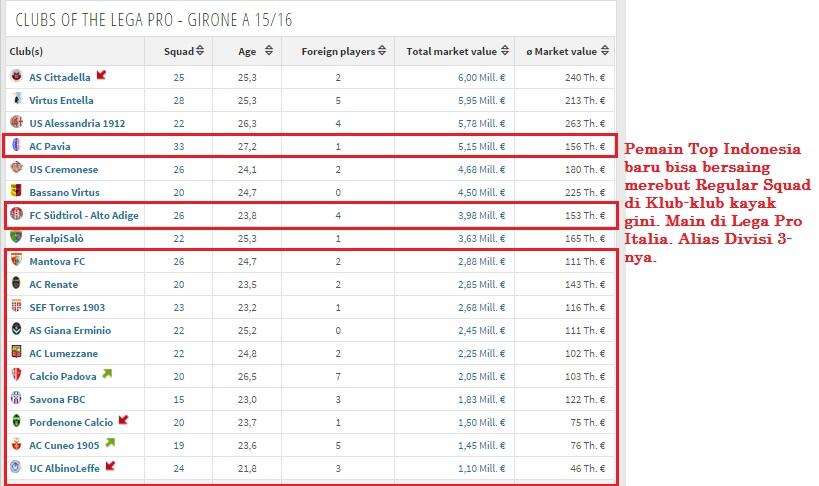Viewport: 819px width, 486px height.
Task: Click the red relegated arrow beside AS Cittadella
Action: pos(101,75)
